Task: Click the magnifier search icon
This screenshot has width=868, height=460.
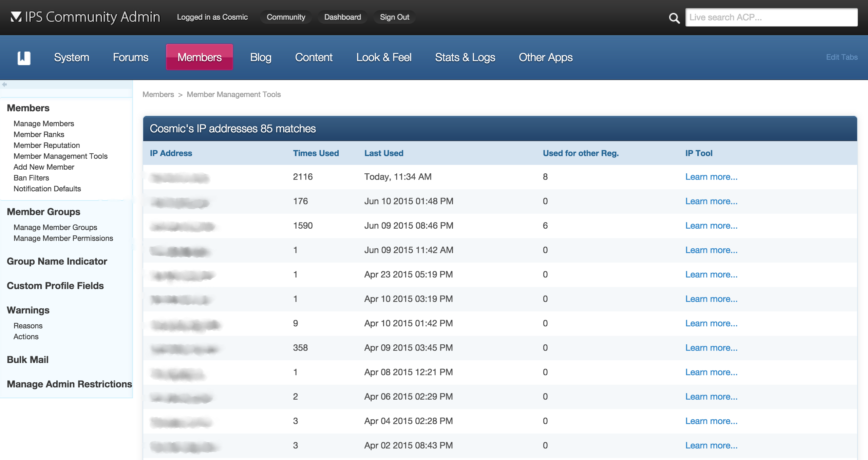Action: click(674, 18)
